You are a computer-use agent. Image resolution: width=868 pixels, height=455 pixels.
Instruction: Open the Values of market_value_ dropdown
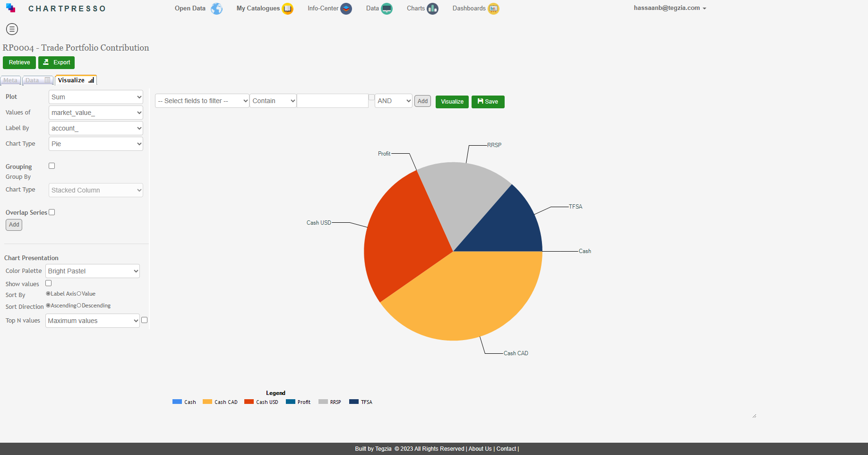96,113
